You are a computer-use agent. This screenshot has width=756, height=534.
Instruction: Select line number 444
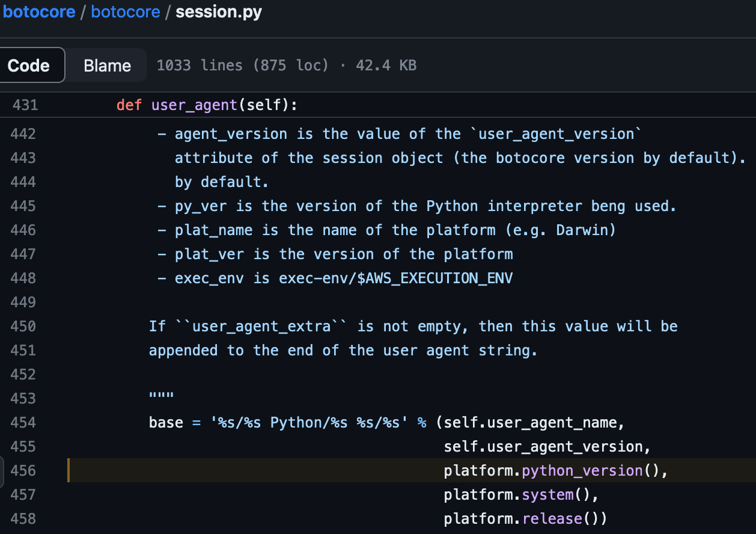(23, 182)
